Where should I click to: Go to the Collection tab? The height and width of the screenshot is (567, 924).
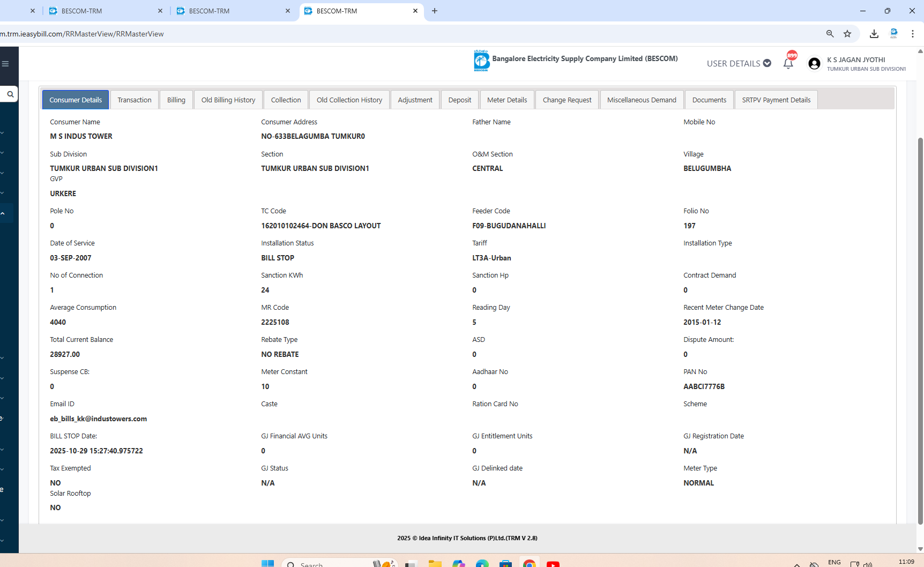[286, 100]
